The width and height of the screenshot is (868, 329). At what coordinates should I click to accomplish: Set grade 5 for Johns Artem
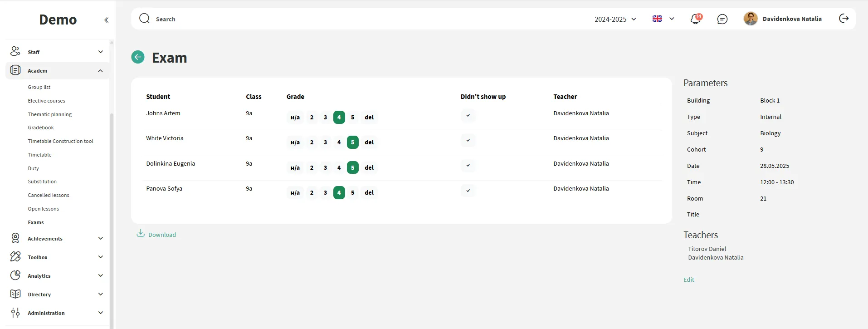[352, 118]
